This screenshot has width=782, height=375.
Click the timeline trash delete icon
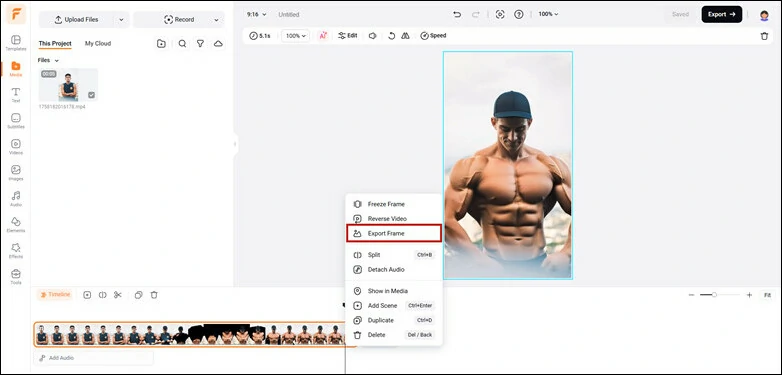coord(154,295)
